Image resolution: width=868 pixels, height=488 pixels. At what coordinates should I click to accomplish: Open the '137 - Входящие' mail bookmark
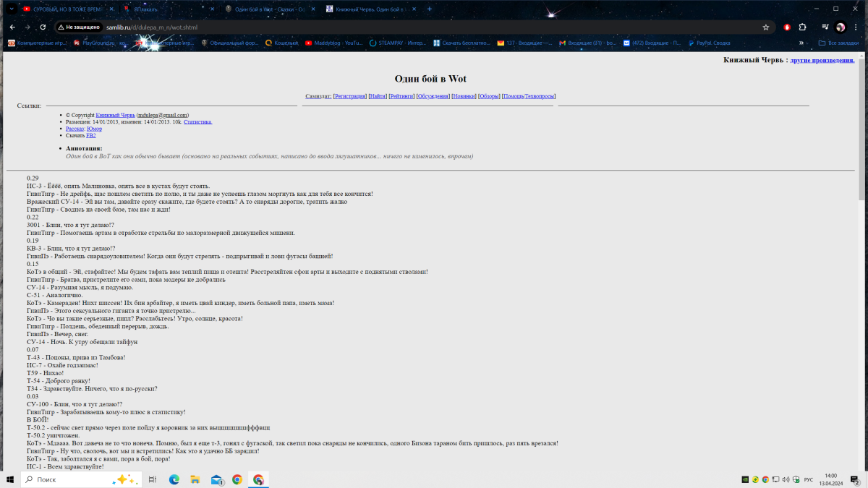pos(524,43)
